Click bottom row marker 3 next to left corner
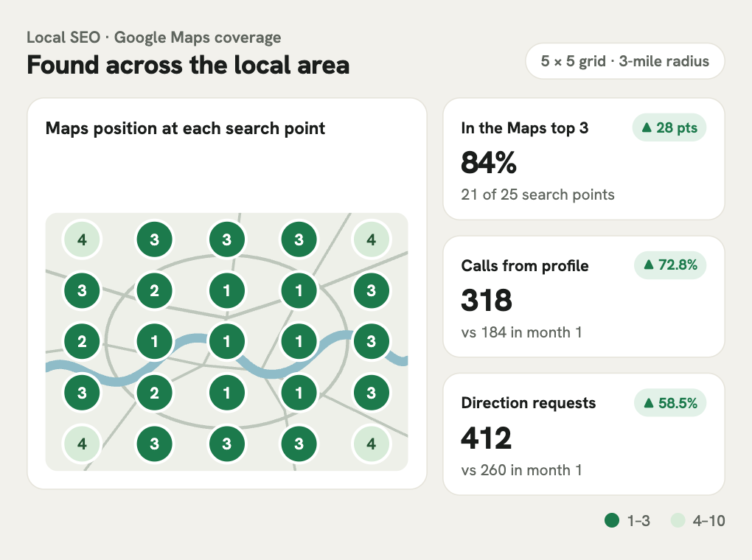752x560 pixels. coord(154,444)
